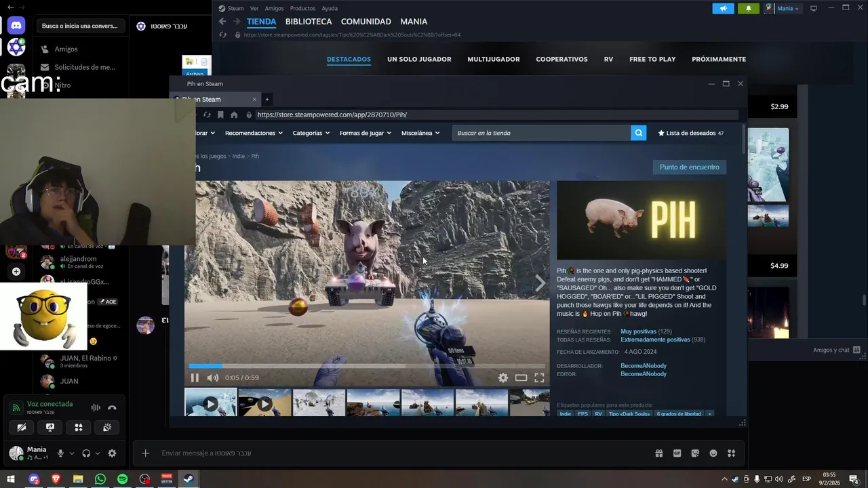Open Punto de encuentro community hub

(x=689, y=167)
